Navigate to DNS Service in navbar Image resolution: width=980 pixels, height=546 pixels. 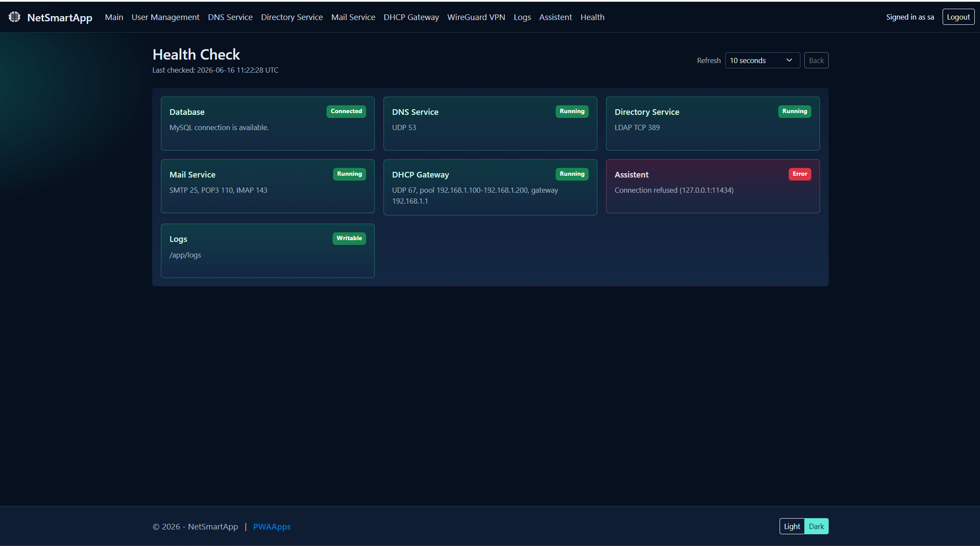click(230, 17)
